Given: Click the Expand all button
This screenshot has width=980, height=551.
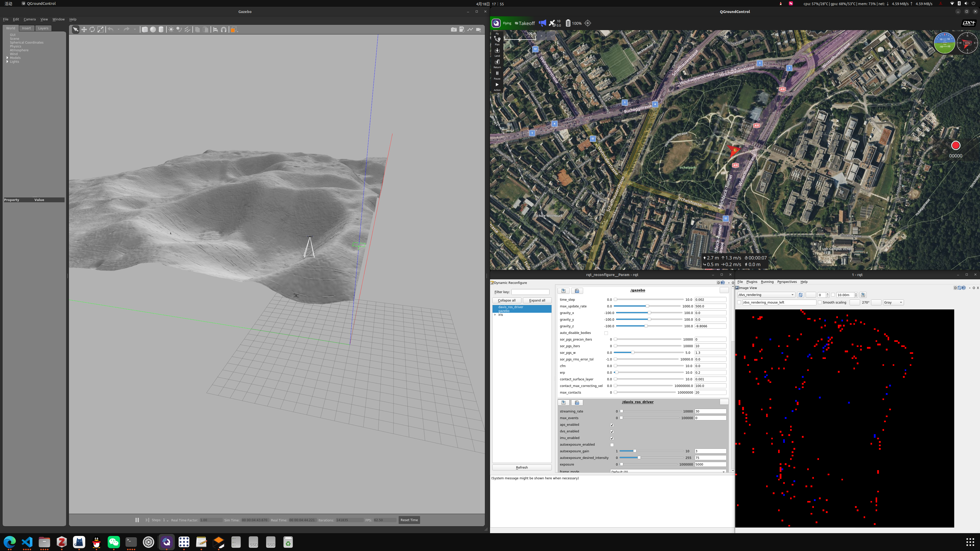Looking at the screenshot, I should [x=537, y=300].
